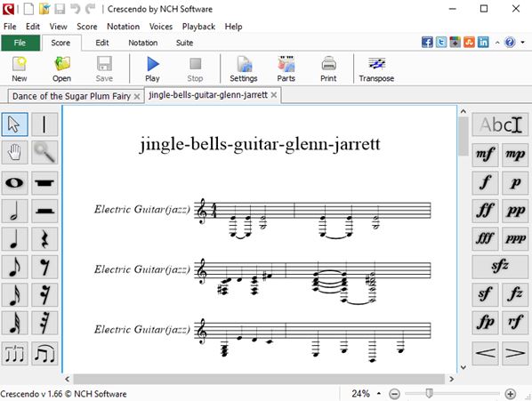Select the sixteenth rest tool
Viewport: 532px width, 401px height.
44,295
